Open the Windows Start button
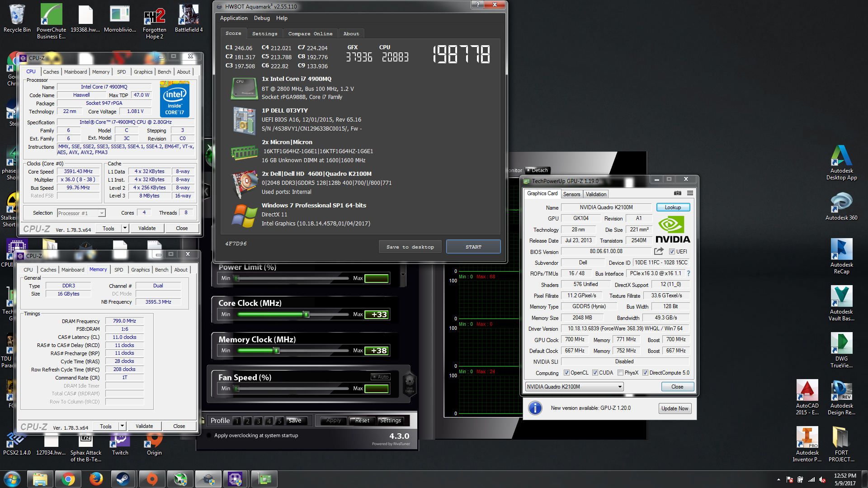The height and width of the screenshot is (488, 868). point(12,479)
